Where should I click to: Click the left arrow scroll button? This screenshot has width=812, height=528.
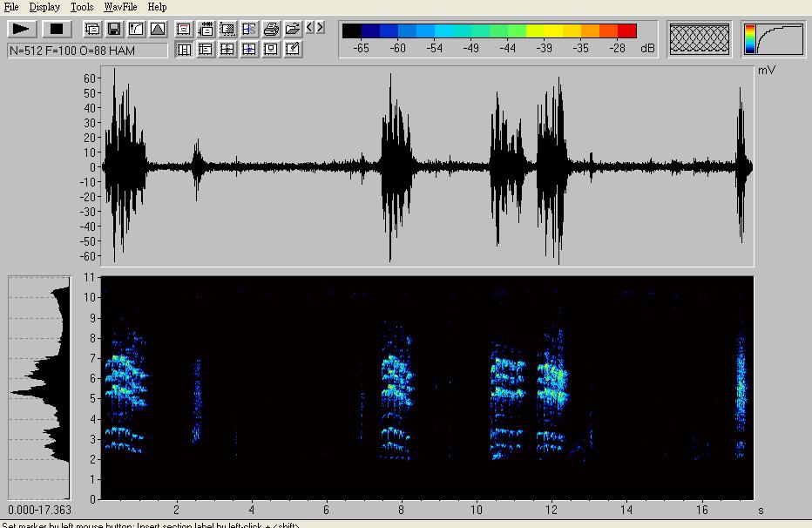click(309, 28)
